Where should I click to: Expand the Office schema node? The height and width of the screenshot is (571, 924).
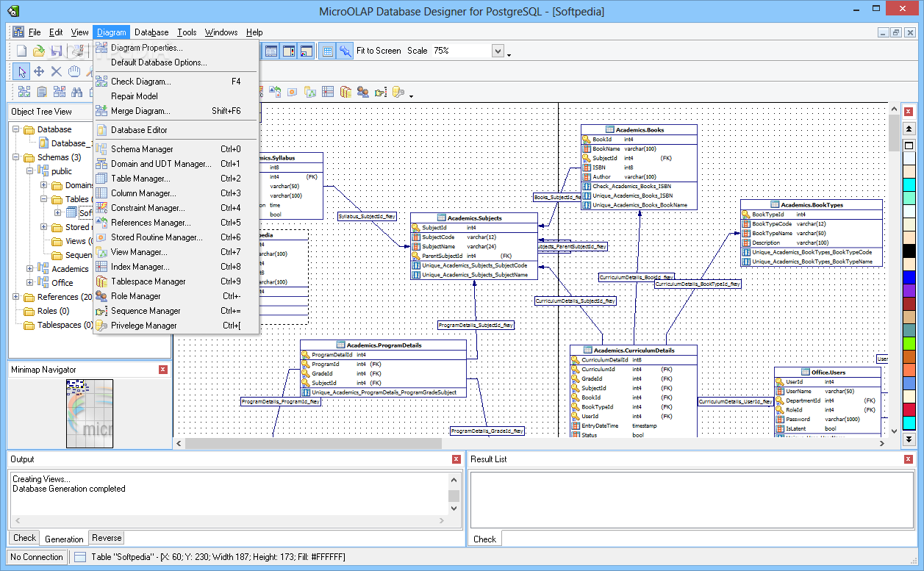tap(30, 283)
